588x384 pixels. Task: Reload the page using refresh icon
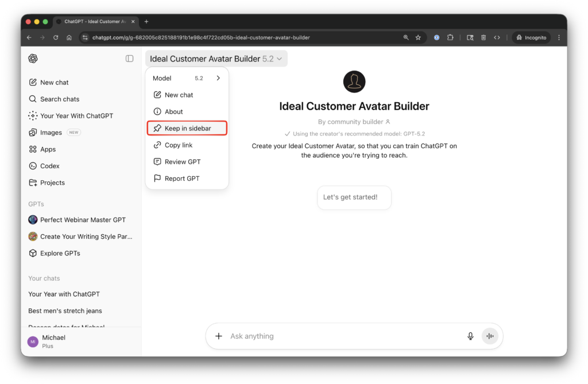56,37
